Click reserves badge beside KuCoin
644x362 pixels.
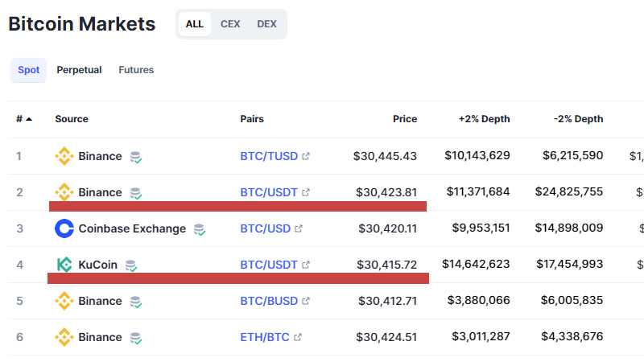[x=131, y=265]
